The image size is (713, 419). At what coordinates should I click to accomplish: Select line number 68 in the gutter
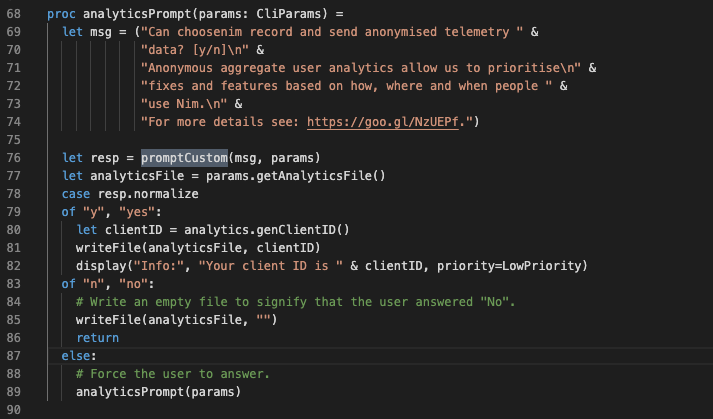coord(14,14)
